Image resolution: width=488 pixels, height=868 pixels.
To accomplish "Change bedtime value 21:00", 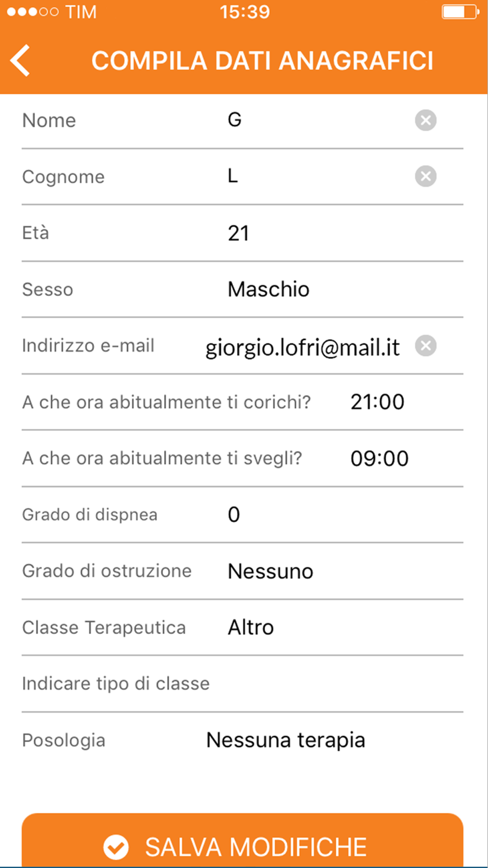I will pos(377,402).
